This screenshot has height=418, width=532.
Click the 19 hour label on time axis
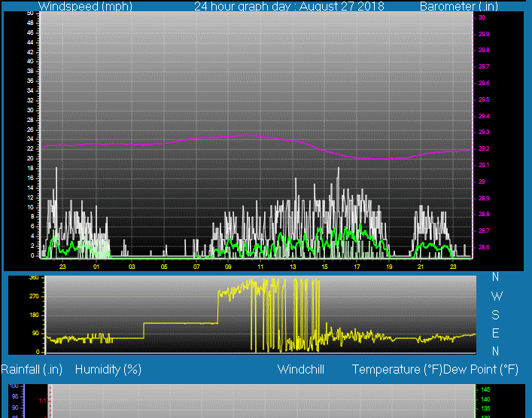(389, 267)
